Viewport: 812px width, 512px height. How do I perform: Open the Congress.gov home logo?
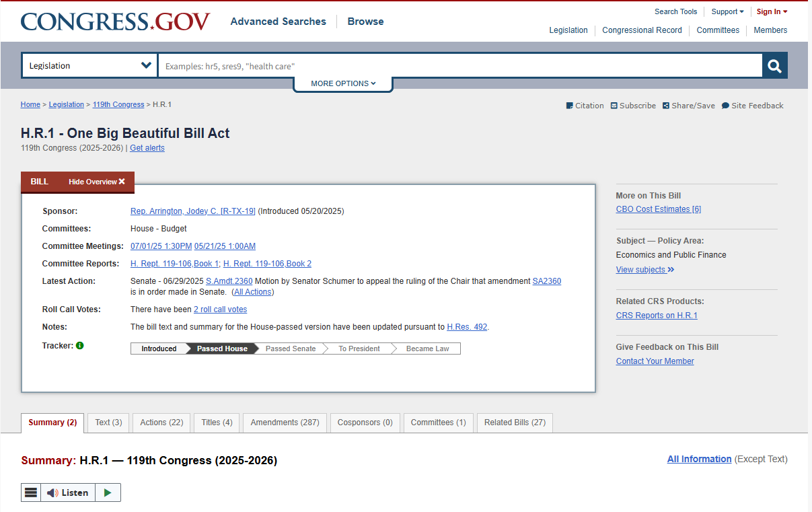(x=115, y=22)
